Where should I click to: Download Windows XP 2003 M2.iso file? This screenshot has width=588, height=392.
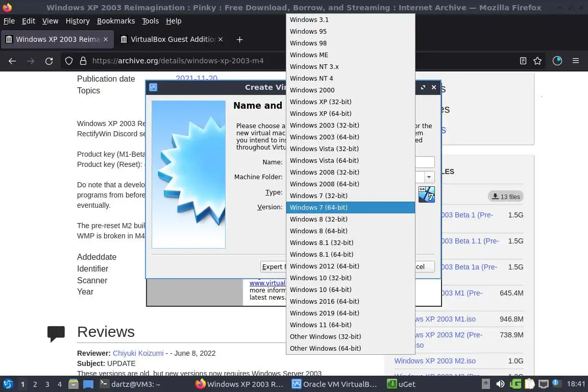pos(435,361)
